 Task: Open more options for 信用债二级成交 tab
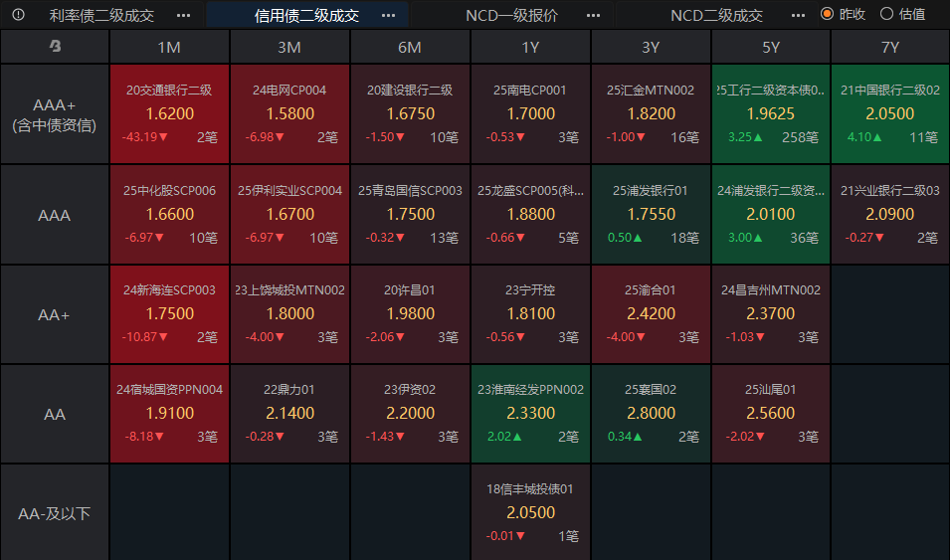tap(388, 15)
